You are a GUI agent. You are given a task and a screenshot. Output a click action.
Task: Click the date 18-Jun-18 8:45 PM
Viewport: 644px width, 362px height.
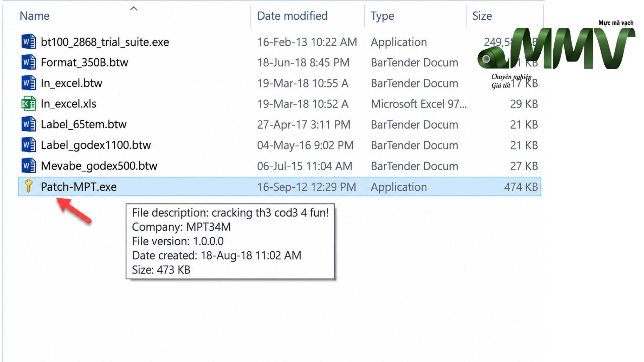(303, 63)
